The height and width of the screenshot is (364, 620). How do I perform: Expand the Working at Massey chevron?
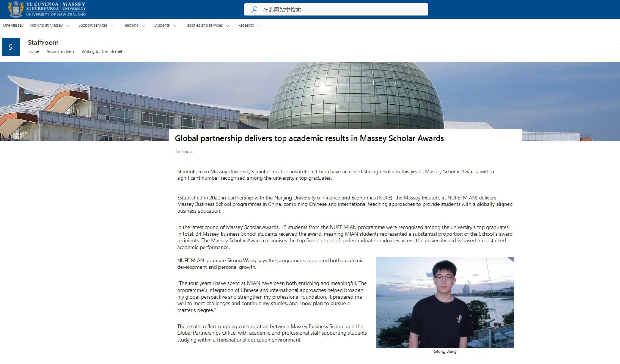point(67,26)
